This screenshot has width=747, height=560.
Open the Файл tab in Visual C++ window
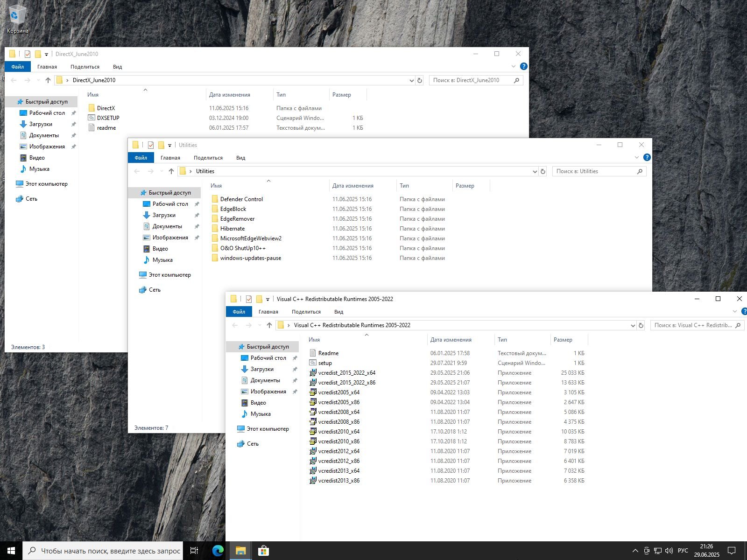point(239,312)
